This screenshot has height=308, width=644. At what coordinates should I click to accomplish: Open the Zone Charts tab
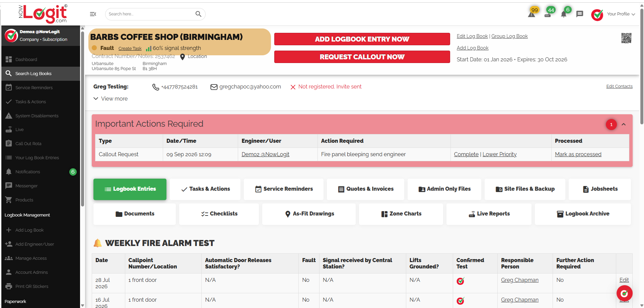tap(401, 214)
